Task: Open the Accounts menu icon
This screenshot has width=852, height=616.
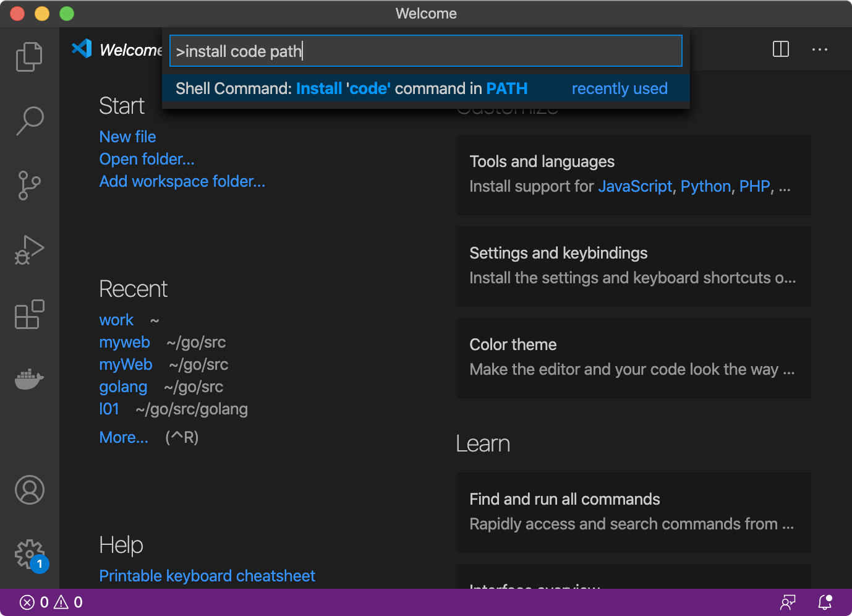Action: [x=29, y=490]
